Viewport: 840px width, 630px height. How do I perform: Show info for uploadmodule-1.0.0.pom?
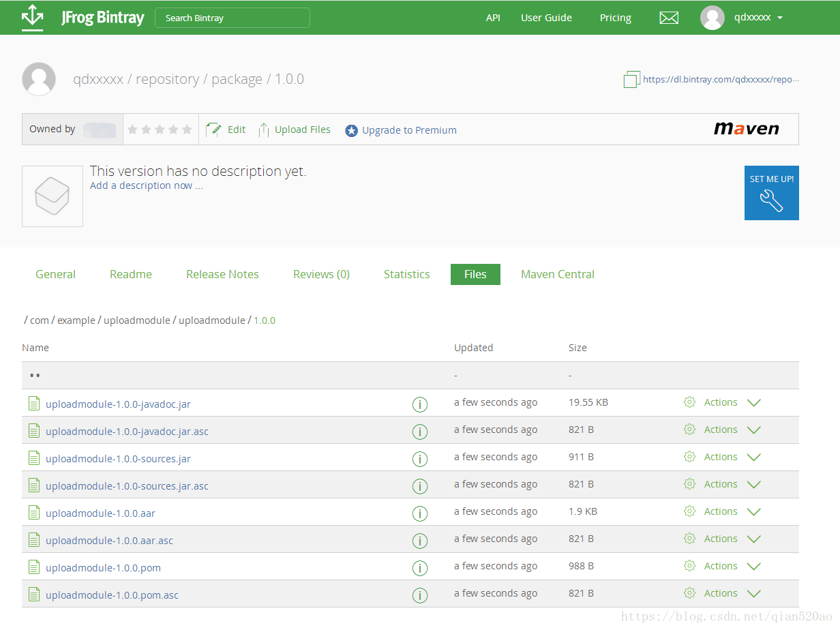(x=420, y=568)
